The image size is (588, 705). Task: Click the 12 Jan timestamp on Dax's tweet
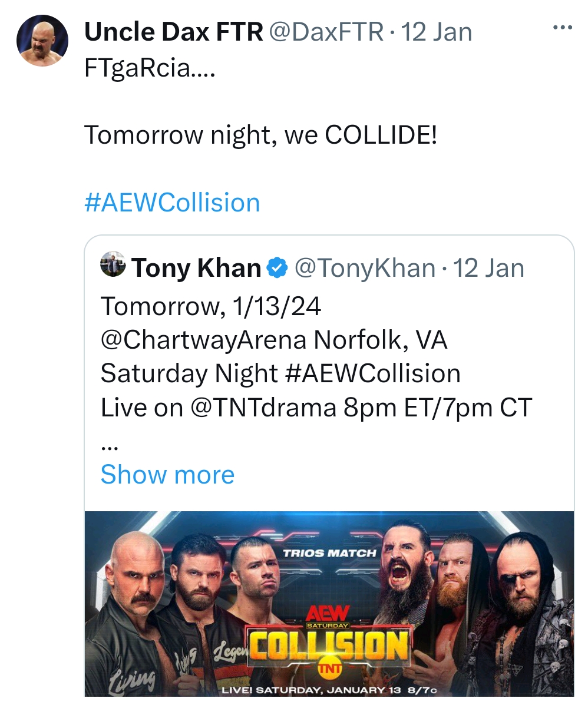click(436, 32)
